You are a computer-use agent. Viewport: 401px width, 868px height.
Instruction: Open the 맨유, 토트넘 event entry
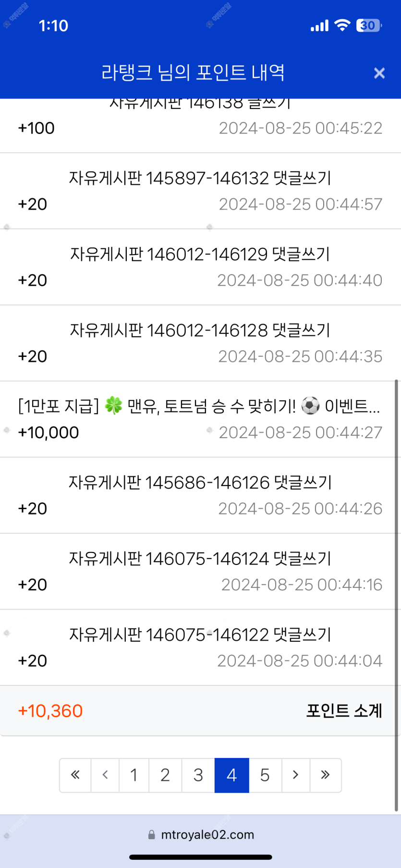pos(199,406)
